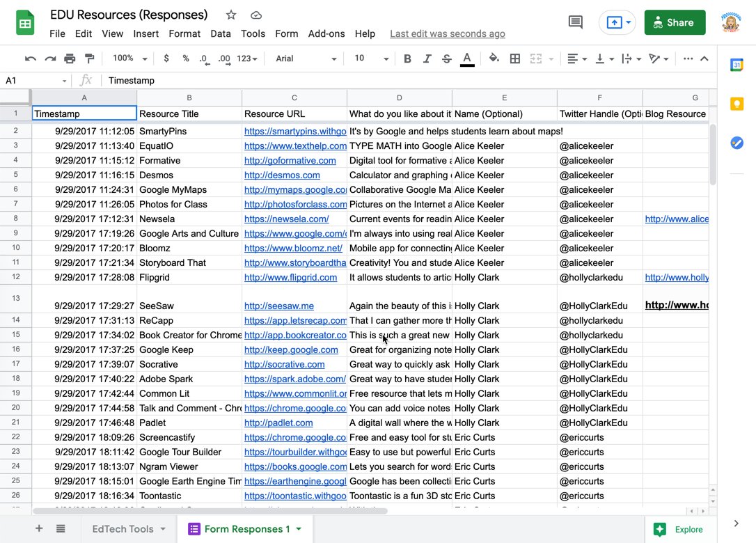Image resolution: width=756 pixels, height=543 pixels.
Task: Open the Edit menu
Action: coord(84,33)
